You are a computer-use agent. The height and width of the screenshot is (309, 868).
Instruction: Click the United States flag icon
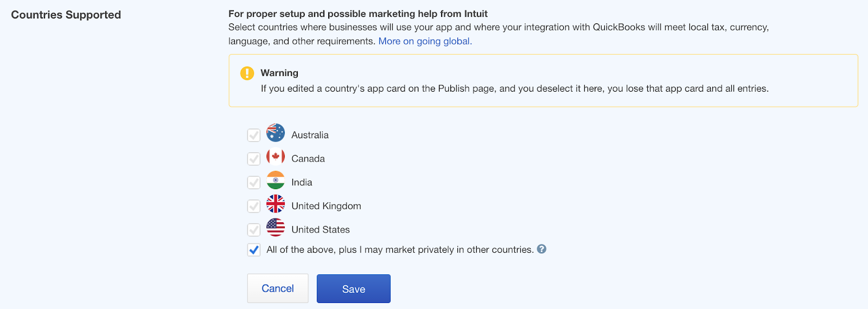coord(276,228)
